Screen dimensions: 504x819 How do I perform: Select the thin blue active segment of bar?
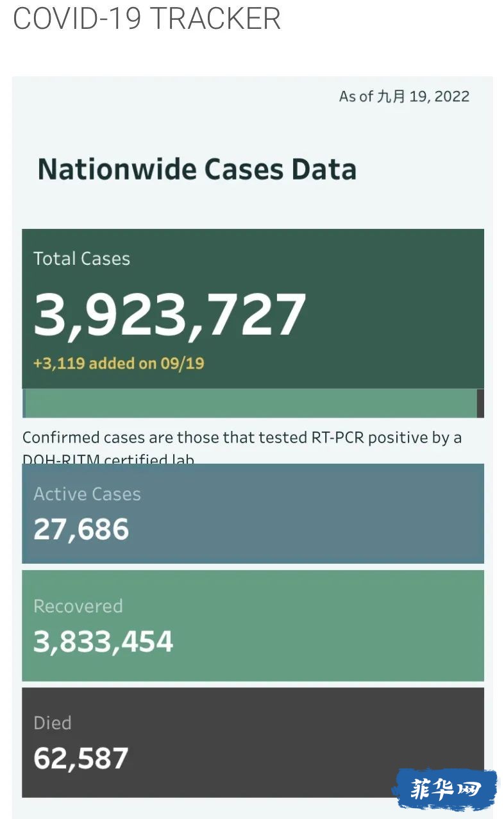tap(24, 403)
